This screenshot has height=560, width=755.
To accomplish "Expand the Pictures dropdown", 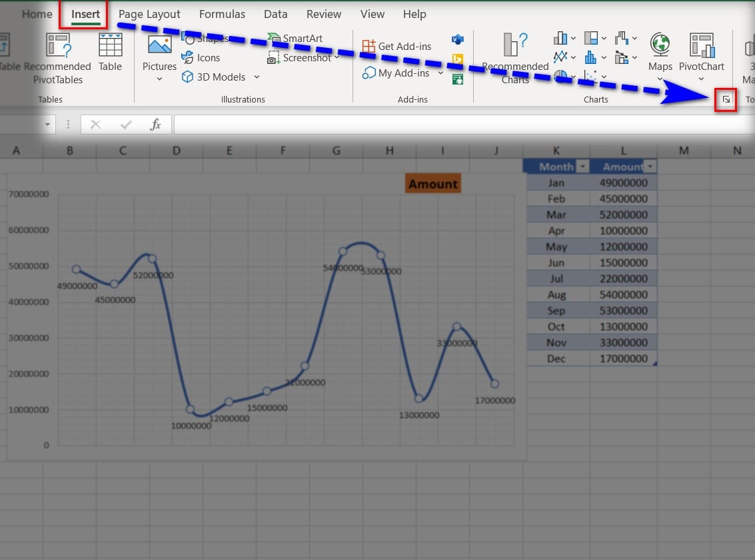I will [x=159, y=79].
